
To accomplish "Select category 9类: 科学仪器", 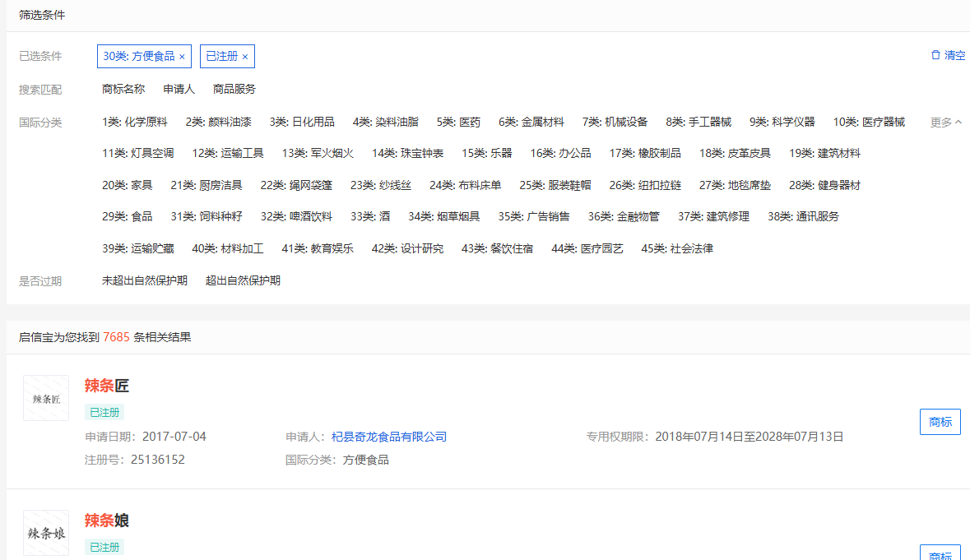I will point(782,122).
